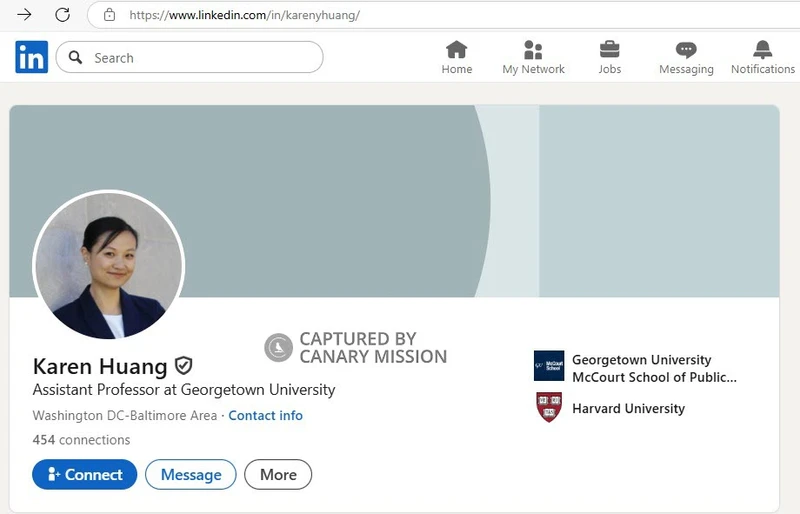The width and height of the screenshot is (800, 514).
Task: Reload the page with refresh icon
Action: [x=62, y=14]
